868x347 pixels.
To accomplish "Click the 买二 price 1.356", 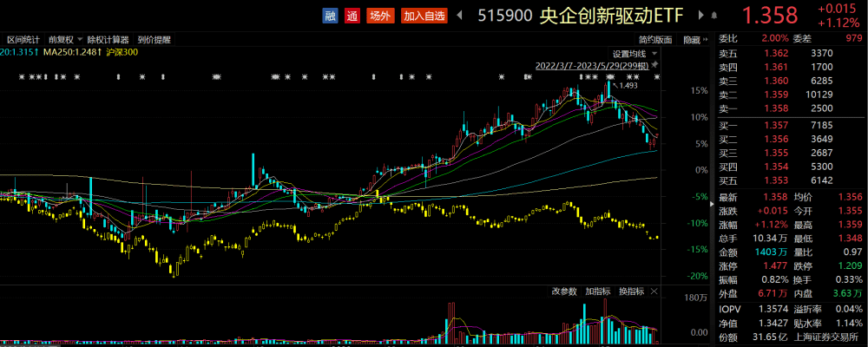I will click(x=775, y=140).
